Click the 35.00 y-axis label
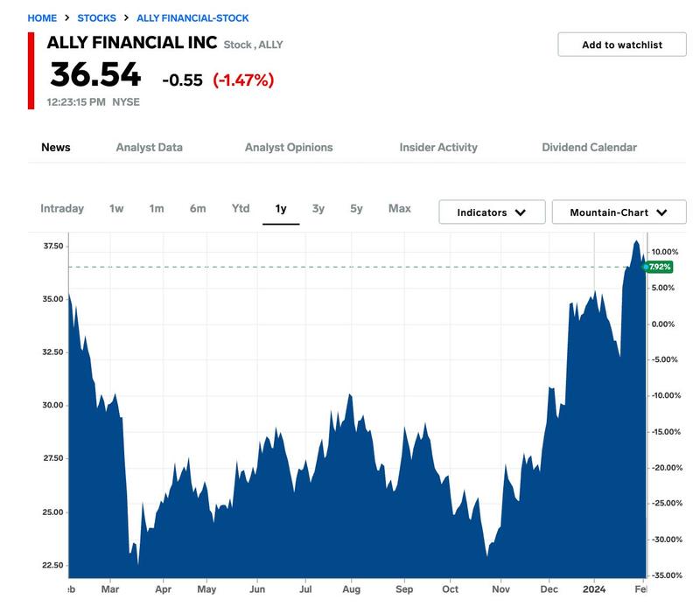The width and height of the screenshot is (700, 613). (53, 299)
